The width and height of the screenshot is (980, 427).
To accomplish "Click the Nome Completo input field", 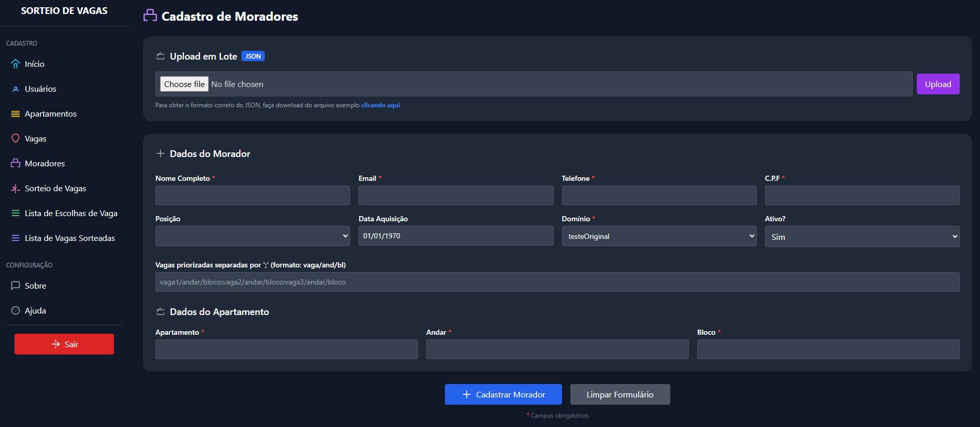I will [x=252, y=196].
